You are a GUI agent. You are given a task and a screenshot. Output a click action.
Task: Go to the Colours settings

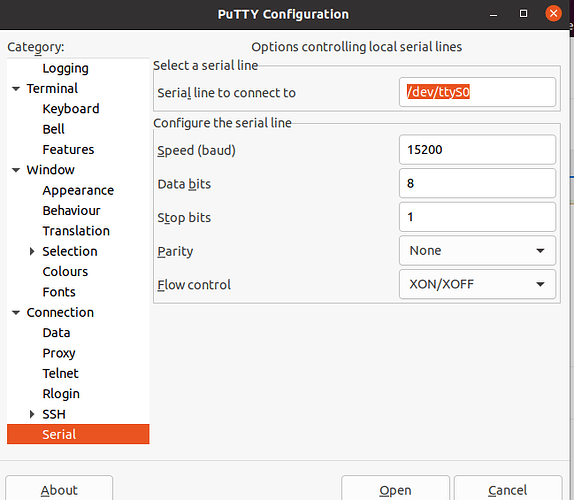click(x=65, y=272)
